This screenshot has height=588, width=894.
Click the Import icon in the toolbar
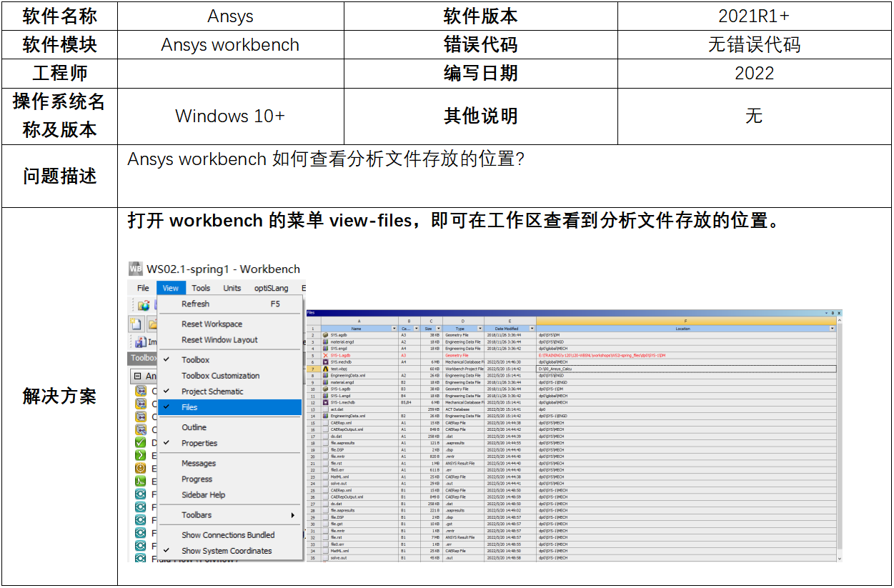141,342
